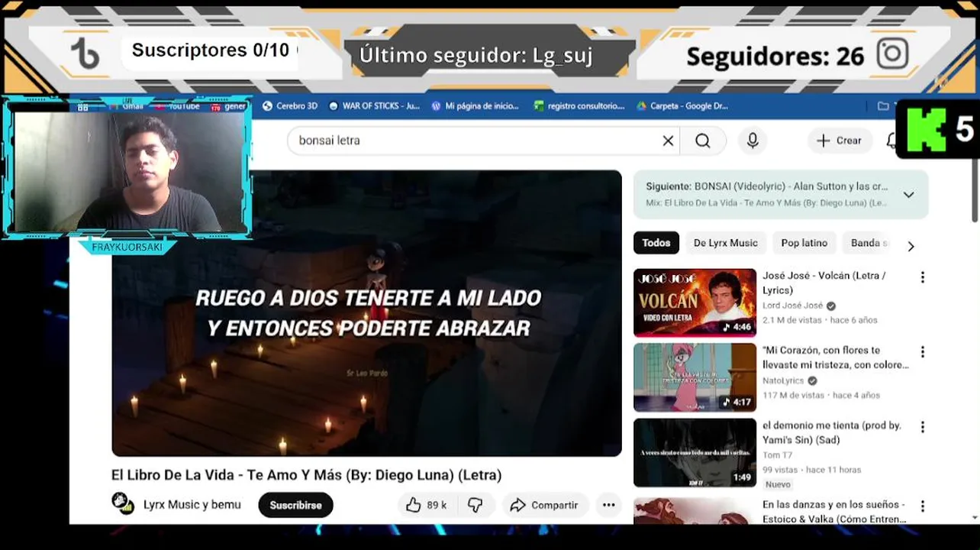Select the Todos filter chip
Image resolution: width=980 pixels, height=550 pixels.
tap(656, 243)
